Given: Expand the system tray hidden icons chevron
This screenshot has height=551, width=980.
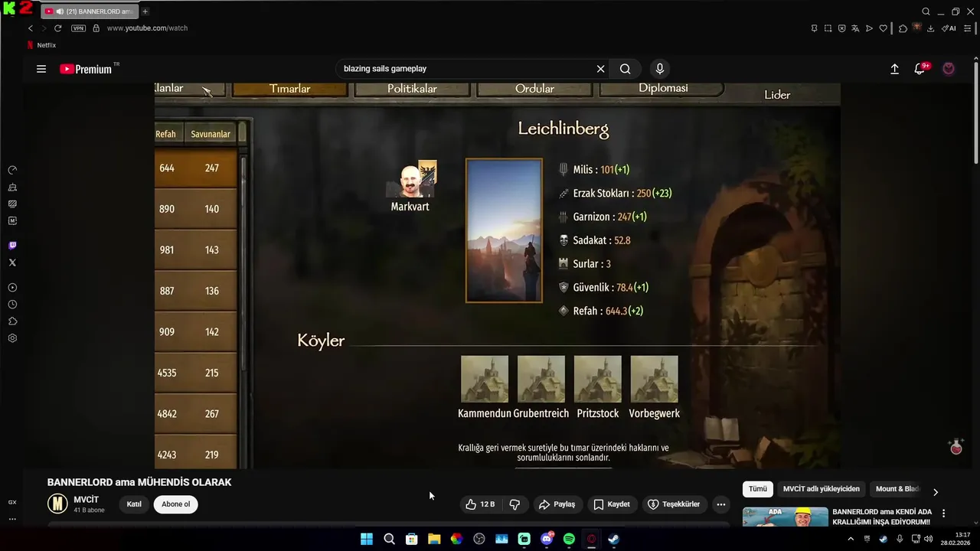Looking at the screenshot, I should coord(851,539).
